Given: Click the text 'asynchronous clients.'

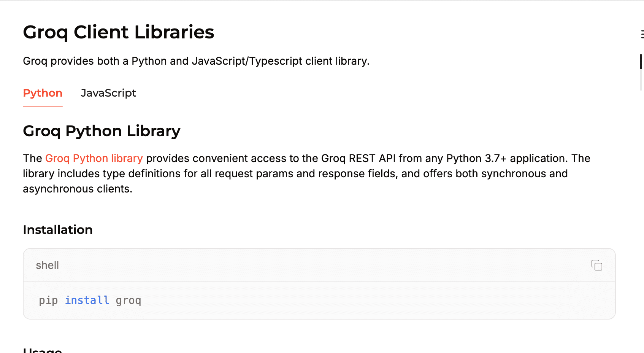Looking at the screenshot, I should [78, 189].
